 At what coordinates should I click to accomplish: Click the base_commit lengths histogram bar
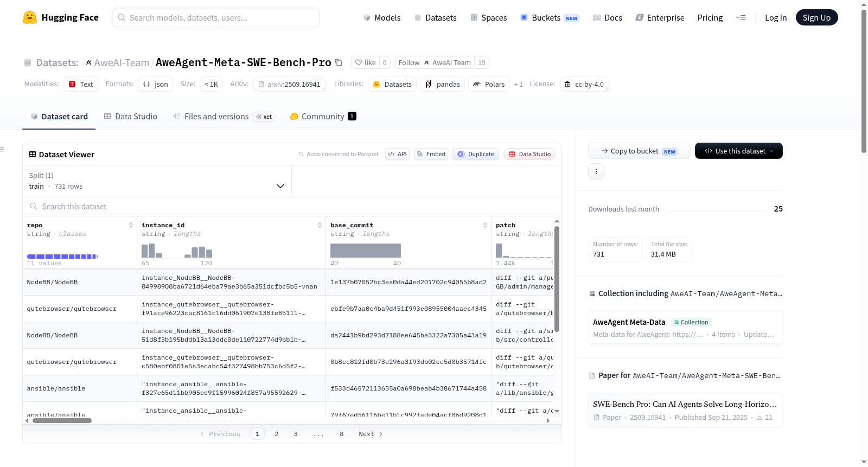366,251
